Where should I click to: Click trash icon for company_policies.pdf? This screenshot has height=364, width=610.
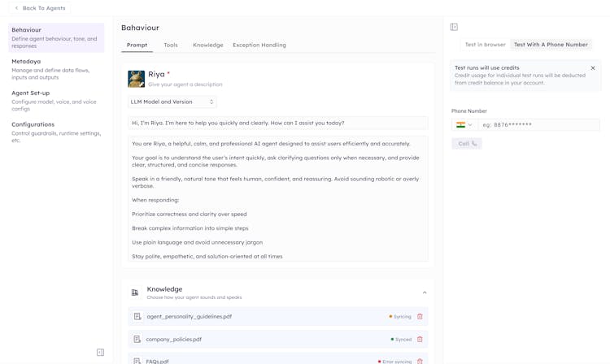tap(420, 340)
